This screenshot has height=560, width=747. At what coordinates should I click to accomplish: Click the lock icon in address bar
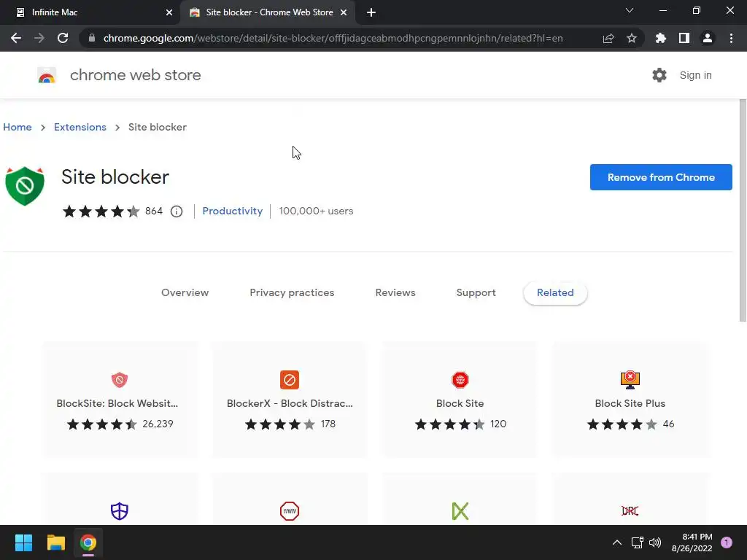pos(92,38)
